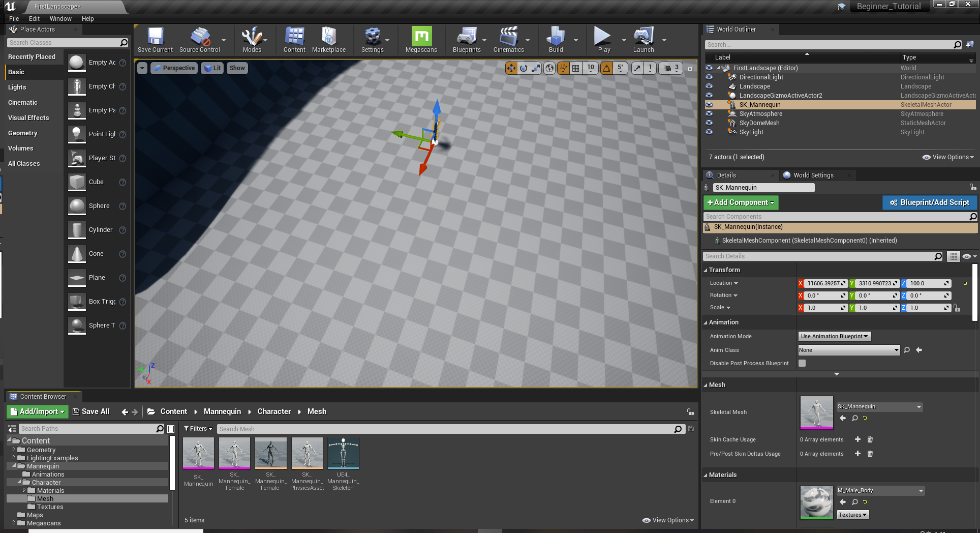Switch to the World Settings tab

pos(813,175)
